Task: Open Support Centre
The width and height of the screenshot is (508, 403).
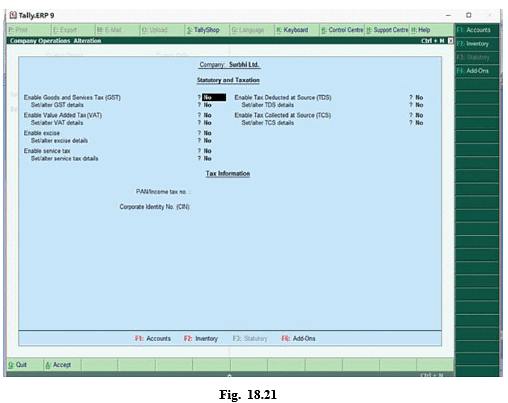Action: 387,30
